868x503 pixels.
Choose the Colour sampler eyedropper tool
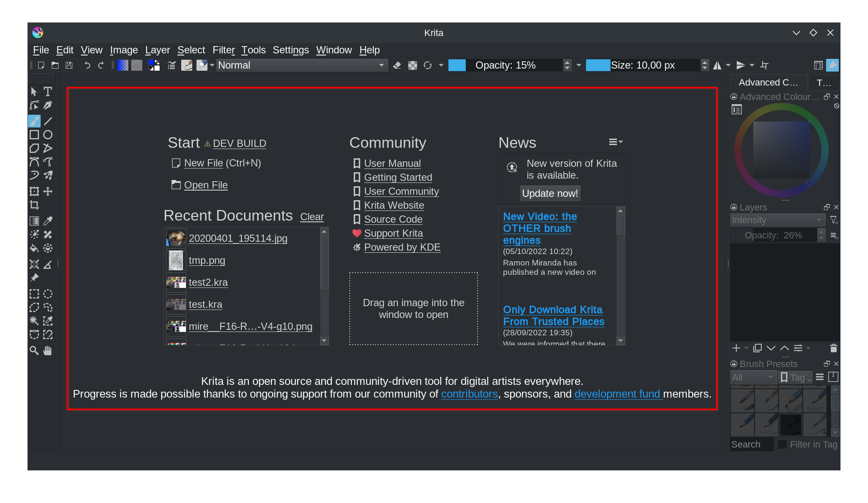click(48, 221)
